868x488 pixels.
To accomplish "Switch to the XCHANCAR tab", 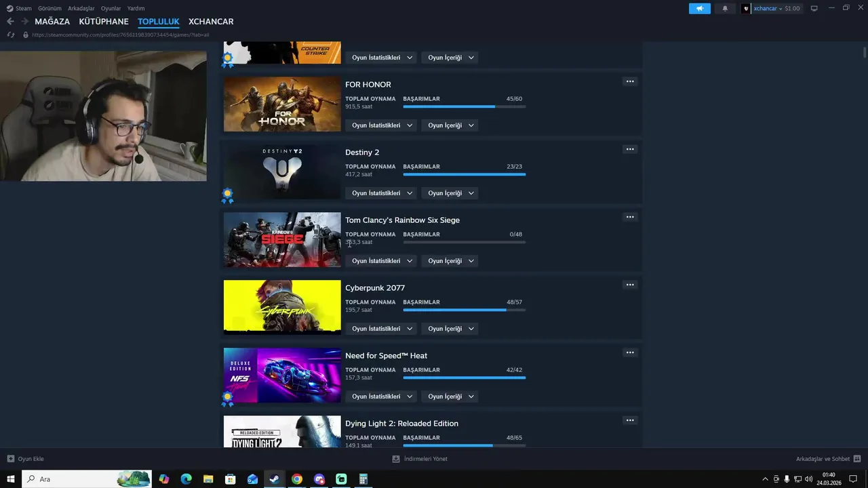I will tap(211, 22).
